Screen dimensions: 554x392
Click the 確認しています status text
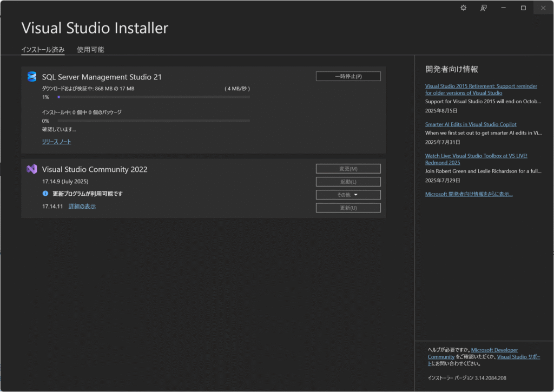[59, 129]
